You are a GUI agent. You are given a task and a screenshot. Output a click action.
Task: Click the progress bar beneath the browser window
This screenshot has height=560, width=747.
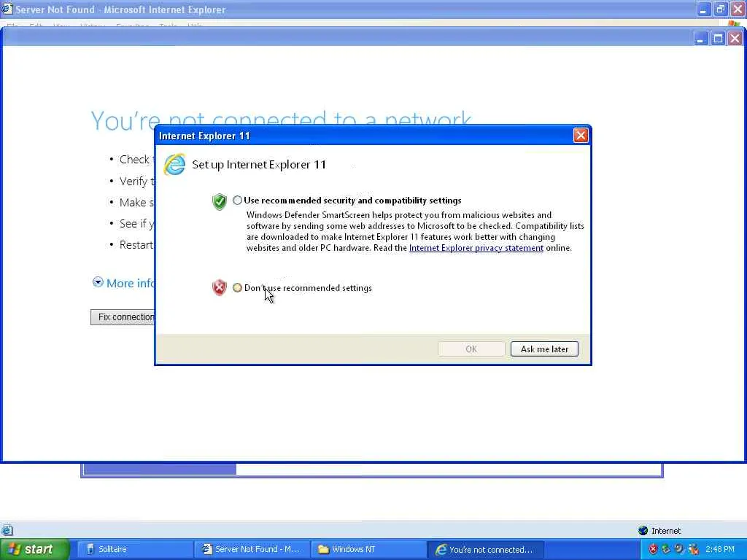(x=372, y=470)
